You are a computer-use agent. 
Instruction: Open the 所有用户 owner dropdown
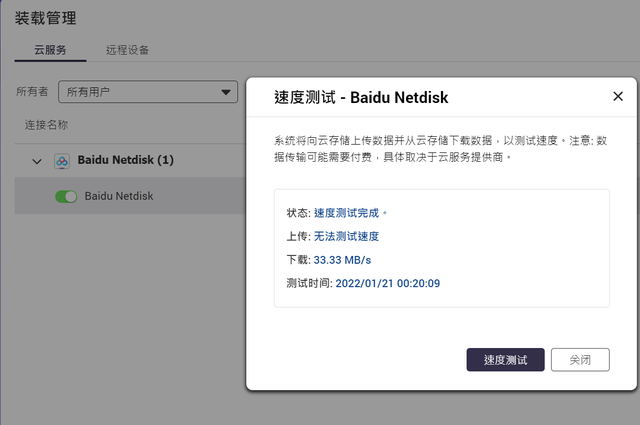click(x=148, y=91)
